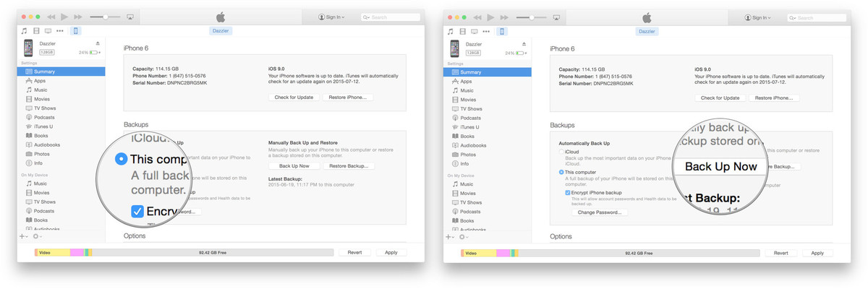The image size is (868, 289).
Task: Eject Dazzler in the right iTunes window
Action: (524, 44)
